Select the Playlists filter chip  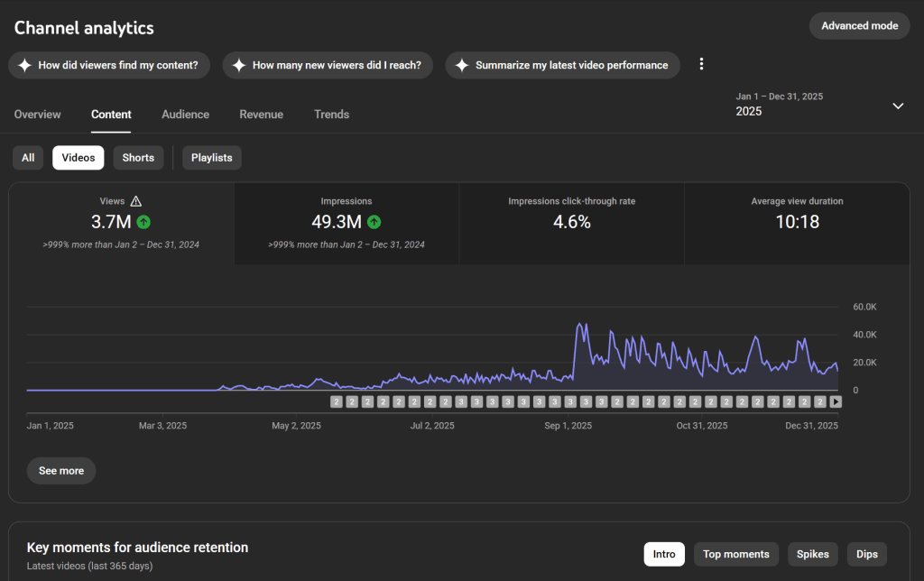211,158
